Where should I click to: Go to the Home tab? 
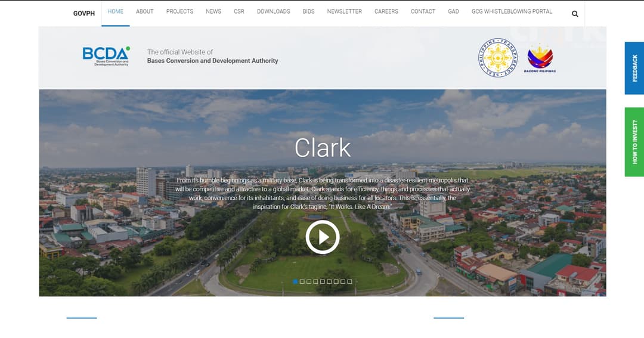pyautogui.click(x=116, y=11)
